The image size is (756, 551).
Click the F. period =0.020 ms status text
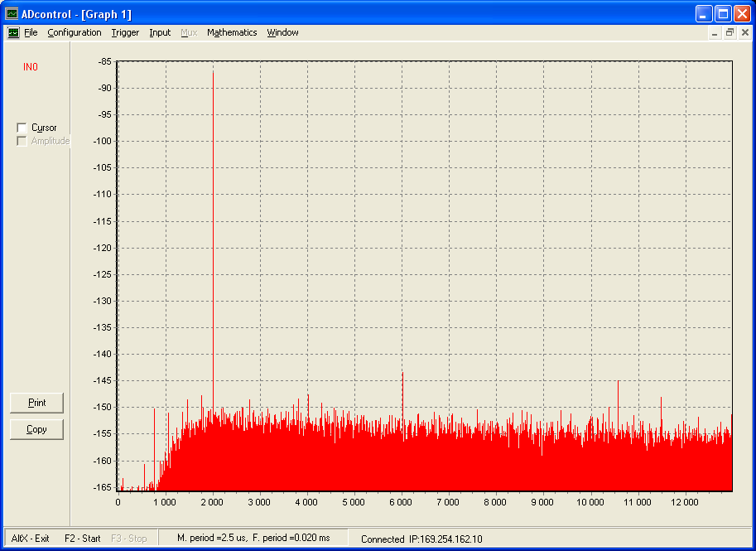click(291, 538)
